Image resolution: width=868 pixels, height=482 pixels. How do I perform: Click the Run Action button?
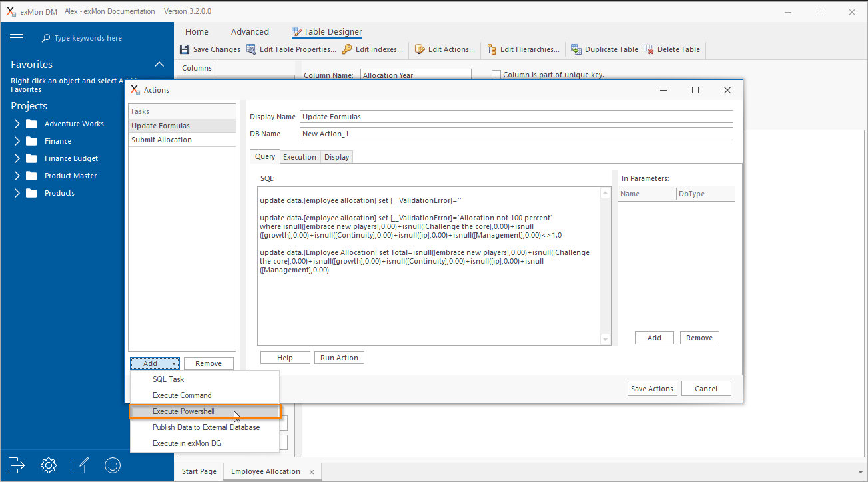pyautogui.click(x=339, y=358)
